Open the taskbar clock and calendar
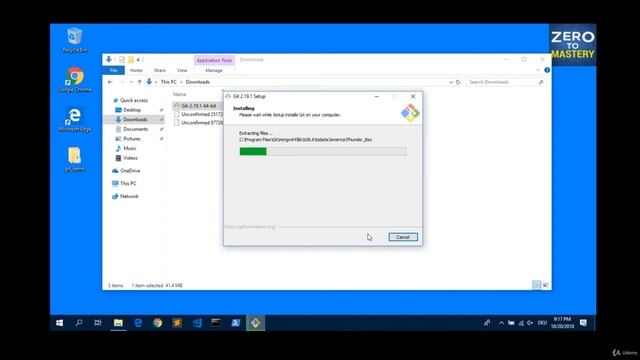 pyautogui.click(x=562, y=322)
